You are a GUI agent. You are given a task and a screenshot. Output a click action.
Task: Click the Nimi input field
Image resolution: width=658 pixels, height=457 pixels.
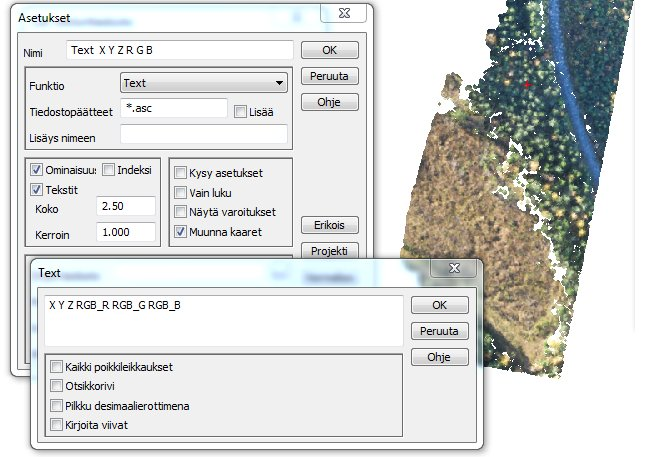coord(180,50)
